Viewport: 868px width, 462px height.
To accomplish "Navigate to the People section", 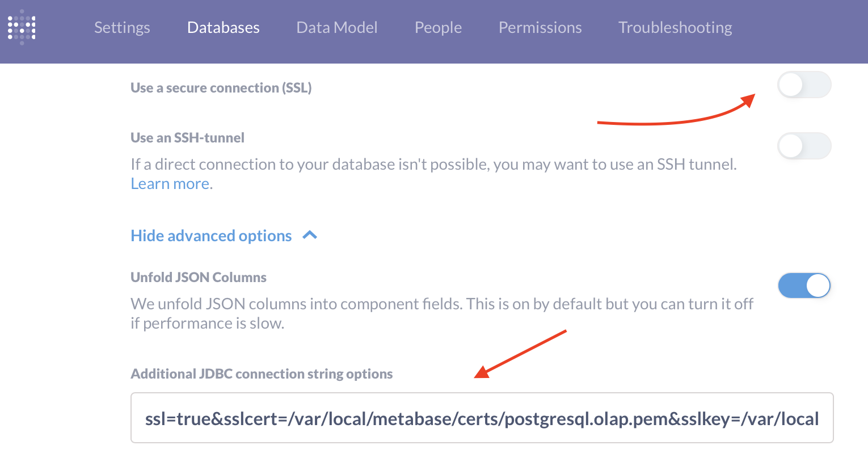I will coord(438,27).
